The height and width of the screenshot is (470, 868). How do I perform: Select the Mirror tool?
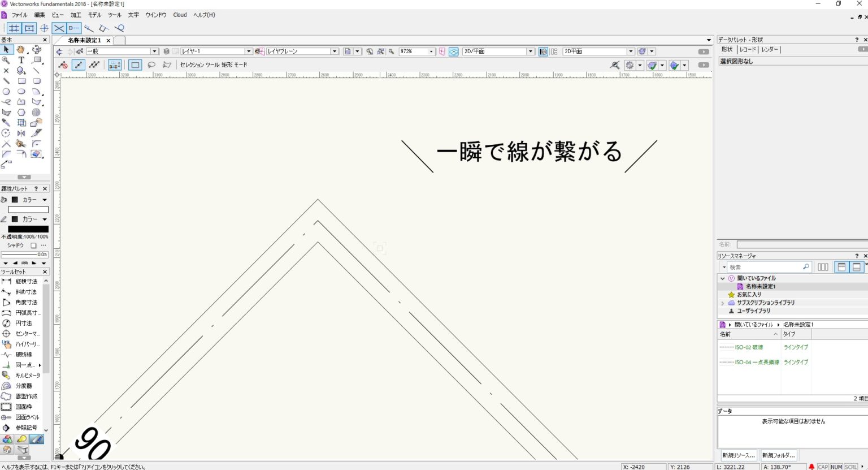pos(21,133)
